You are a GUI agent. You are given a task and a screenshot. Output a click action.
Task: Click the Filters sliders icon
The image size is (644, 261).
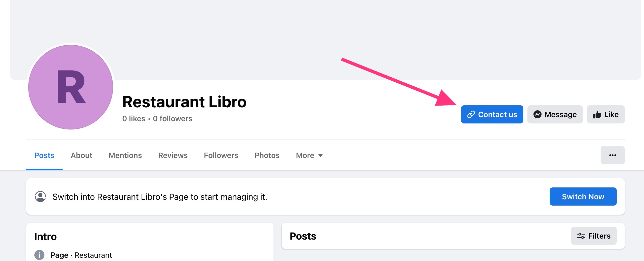point(582,236)
